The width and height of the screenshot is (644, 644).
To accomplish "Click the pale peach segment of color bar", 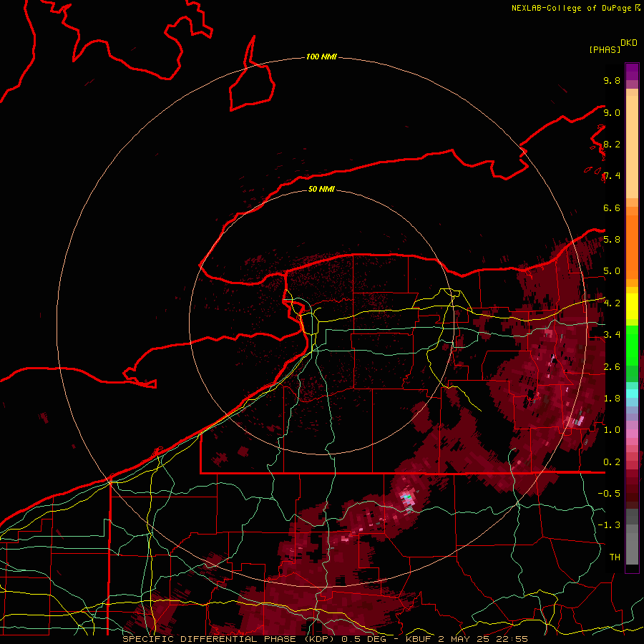I will [632, 147].
